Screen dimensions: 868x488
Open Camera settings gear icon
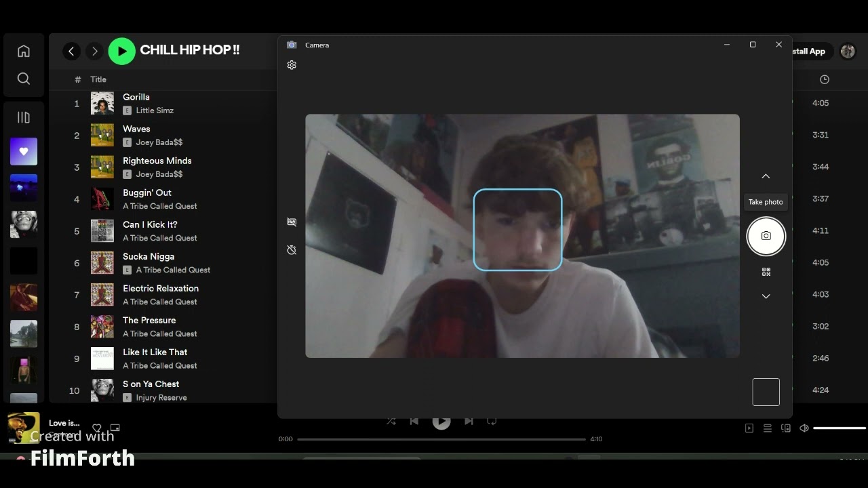(292, 65)
